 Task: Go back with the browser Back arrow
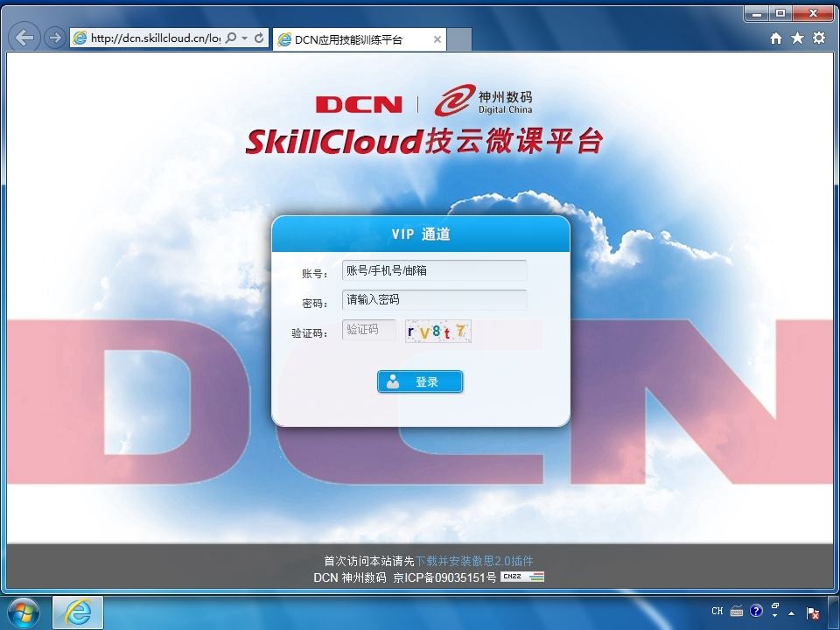coord(24,38)
